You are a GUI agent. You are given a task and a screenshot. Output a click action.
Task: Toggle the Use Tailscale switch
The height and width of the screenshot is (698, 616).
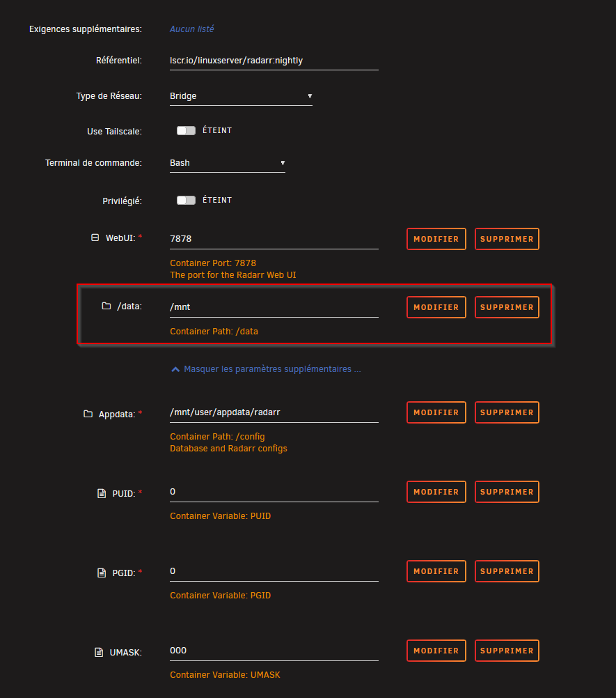point(186,130)
